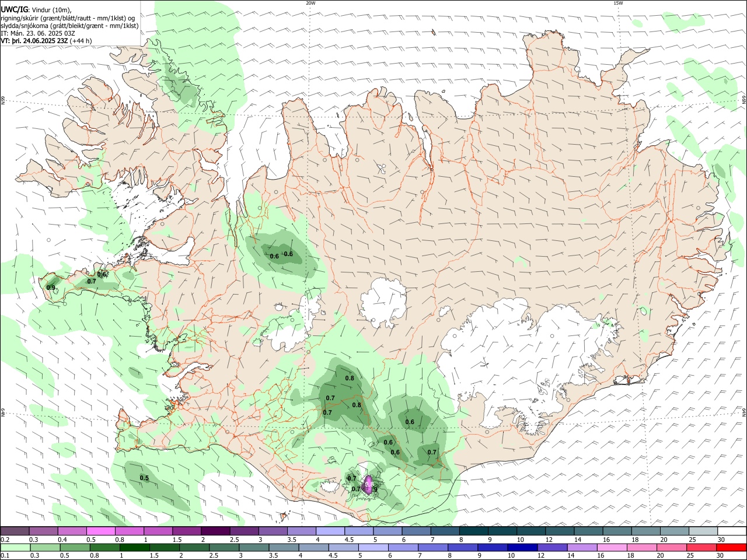Select the upper scale swatch starting at 1.5
This screenshot has width=747, height=560.
187,531
